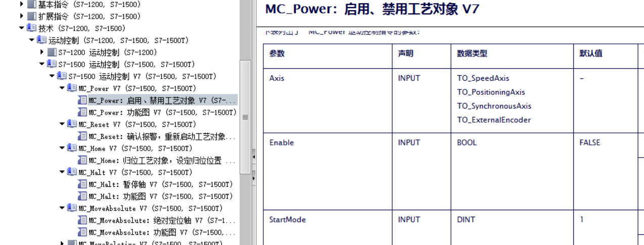Select the 运动控制 (S7-1200, S7-1500, S7-1500T) entry
Viewport: 644px width, 245px height.
[118, 40]
